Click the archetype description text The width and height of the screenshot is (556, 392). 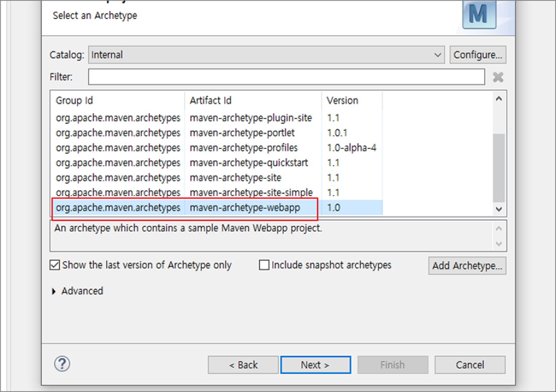point(188,229)
